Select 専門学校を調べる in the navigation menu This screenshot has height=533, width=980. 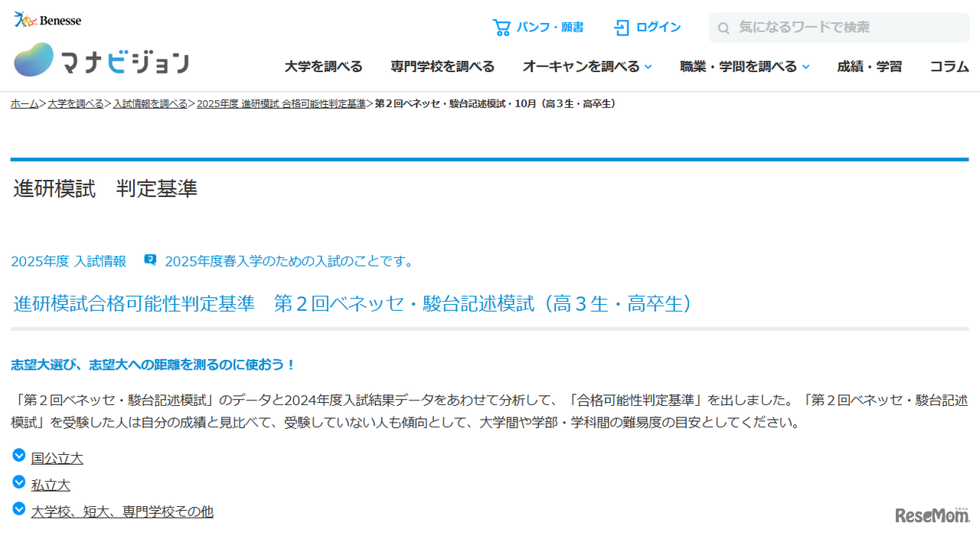point(442,67)
